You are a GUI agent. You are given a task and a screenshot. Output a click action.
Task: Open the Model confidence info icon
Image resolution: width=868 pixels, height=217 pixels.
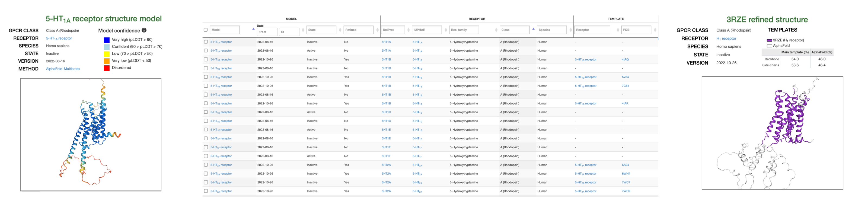point(144,30)
